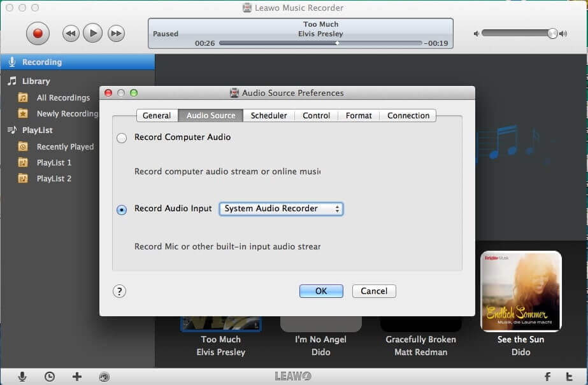Click the Facebook icon at bottom right

pos(547,377)
